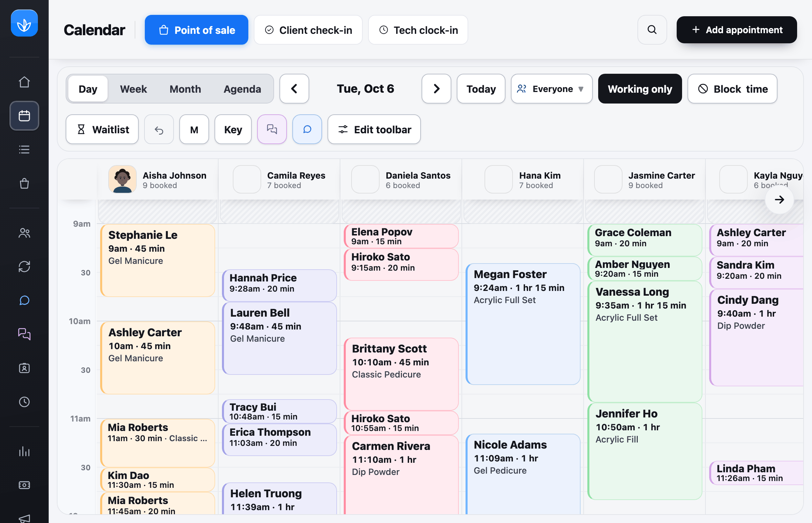The width and height of the screenshot is (812, 523).
Task: Click the search magnifier button
Action: [x=652, y=30]
